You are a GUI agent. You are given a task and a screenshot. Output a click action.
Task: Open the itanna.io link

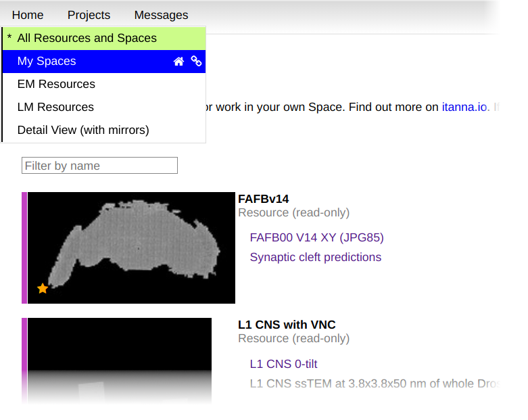464,108
